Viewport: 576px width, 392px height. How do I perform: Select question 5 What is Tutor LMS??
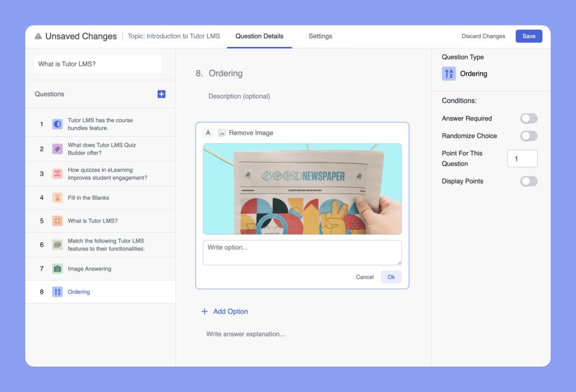tap(100, 221)
